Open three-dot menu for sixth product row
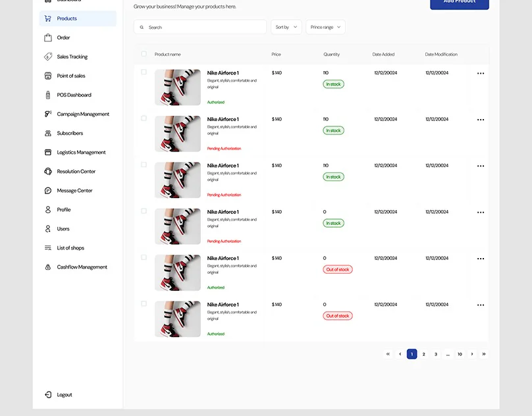 click(481, 305)
